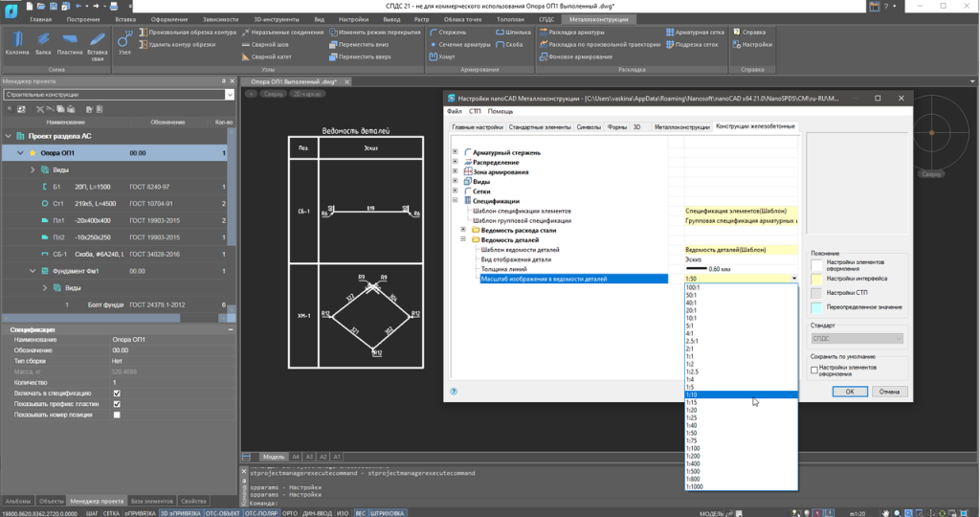Image resolution: width=980 pixels, height=517 pixels.
Task: Select the Балка beam tool
Action: point(43,44)
